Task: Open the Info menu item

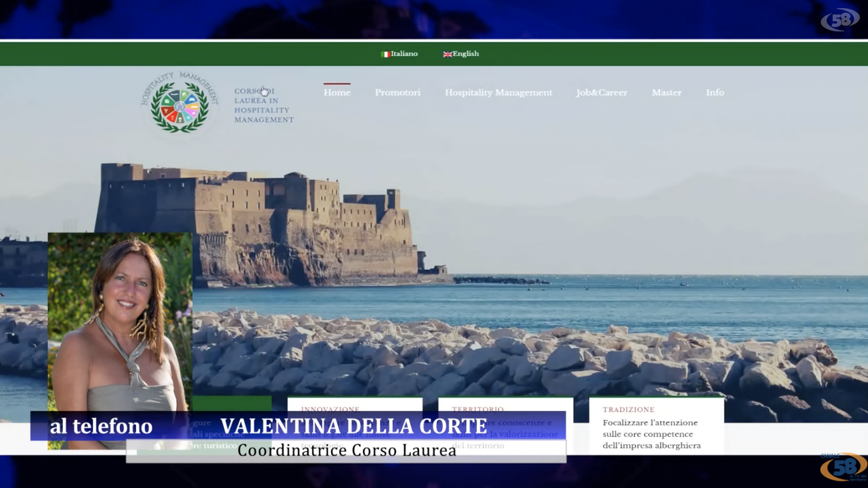Action: (715, 92)
